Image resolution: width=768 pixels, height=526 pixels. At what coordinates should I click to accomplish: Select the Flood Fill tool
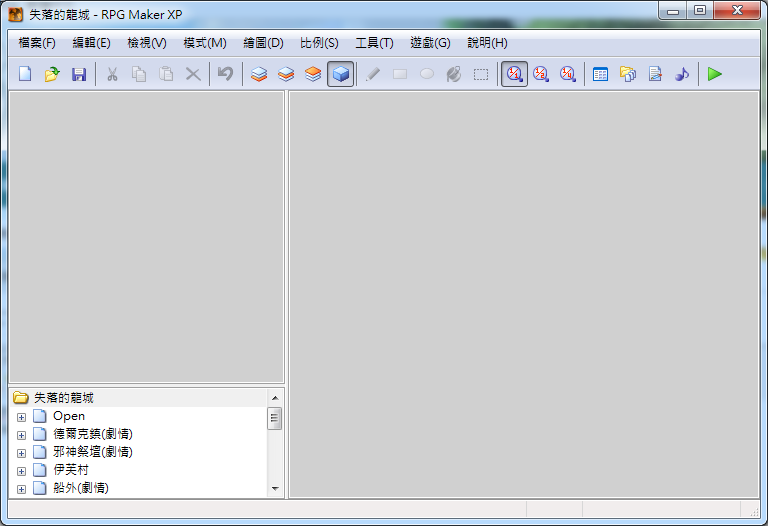[454, 74]
